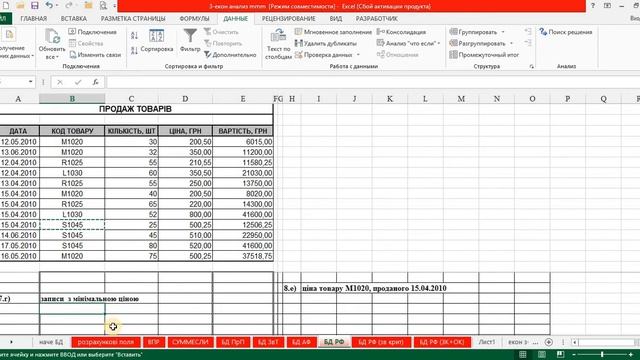Select column E header
The height and width of the screenshot is (360, 640).
click(243, 99)
